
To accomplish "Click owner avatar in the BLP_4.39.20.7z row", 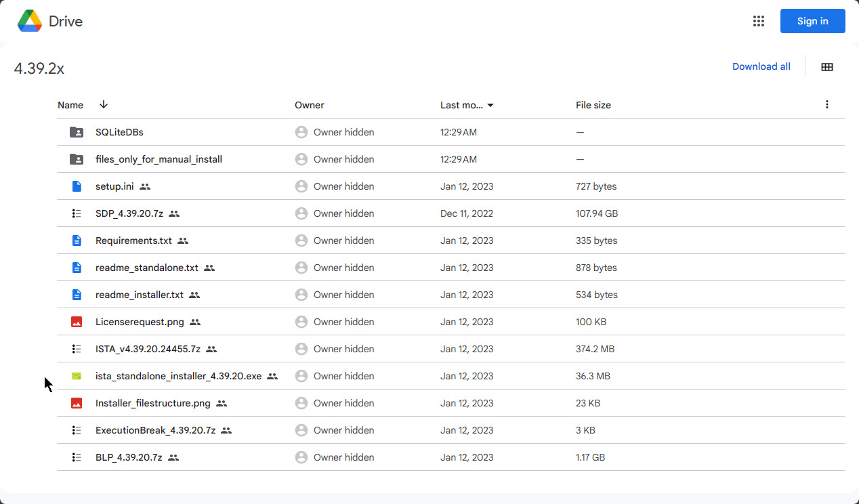I will 301,457.
